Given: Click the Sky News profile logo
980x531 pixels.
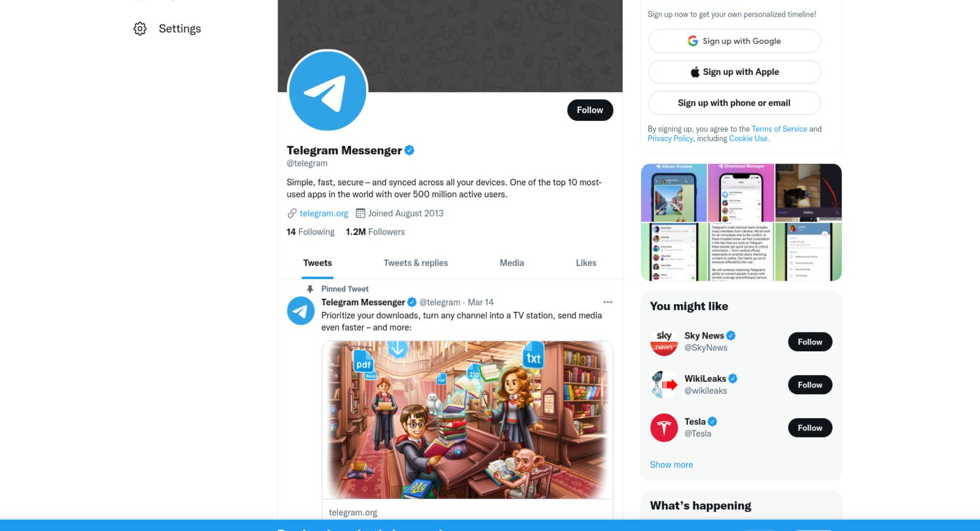Looking at the screenshot, I should (x=664, y=342).
